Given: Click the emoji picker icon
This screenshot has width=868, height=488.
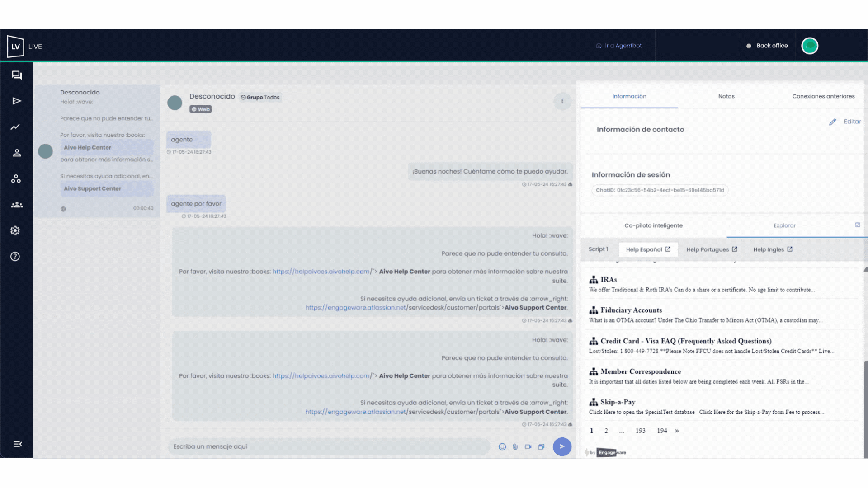Looking at the screenshot, I should pos(502,446).
